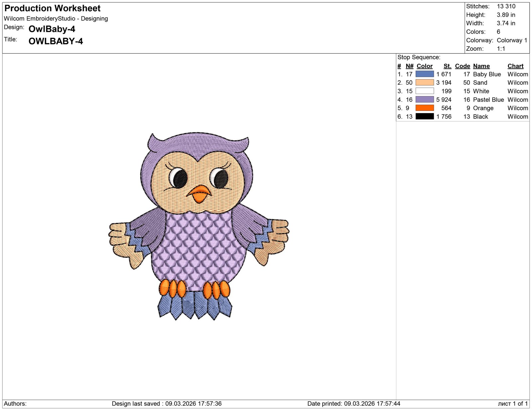The width and height of the screenshot is (532, 409).
Task: Click the underlined Code column header
Action: click(x=462, y=66)
